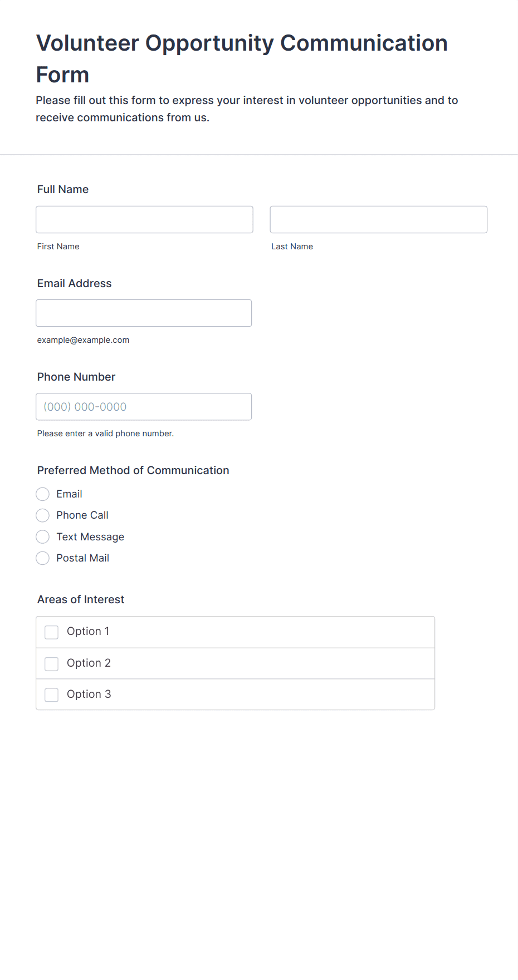Click the Email Address heading label
The image size is (518, 980).
(x=74, y=283)
